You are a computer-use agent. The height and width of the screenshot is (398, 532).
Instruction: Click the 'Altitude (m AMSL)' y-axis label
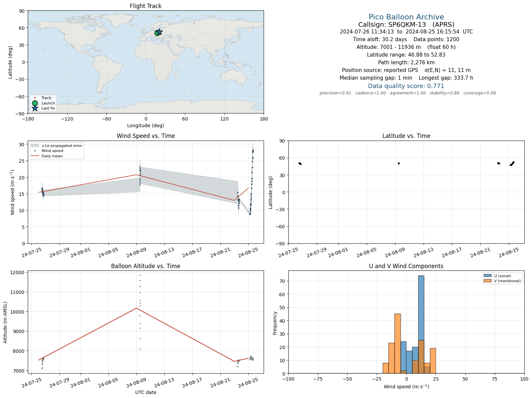point(5,322)
